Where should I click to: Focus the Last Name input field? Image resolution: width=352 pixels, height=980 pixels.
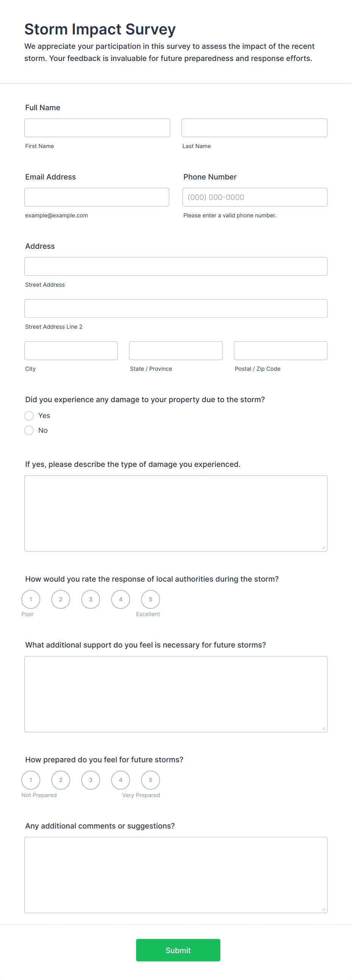click(x=254, y=128)
